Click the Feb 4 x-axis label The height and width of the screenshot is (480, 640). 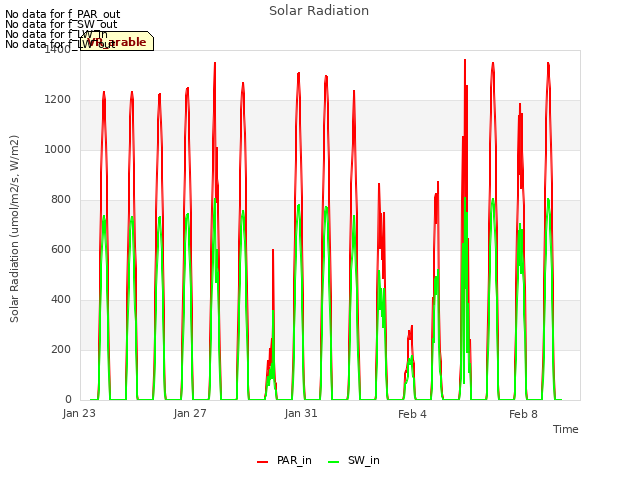tap(412, 414)
